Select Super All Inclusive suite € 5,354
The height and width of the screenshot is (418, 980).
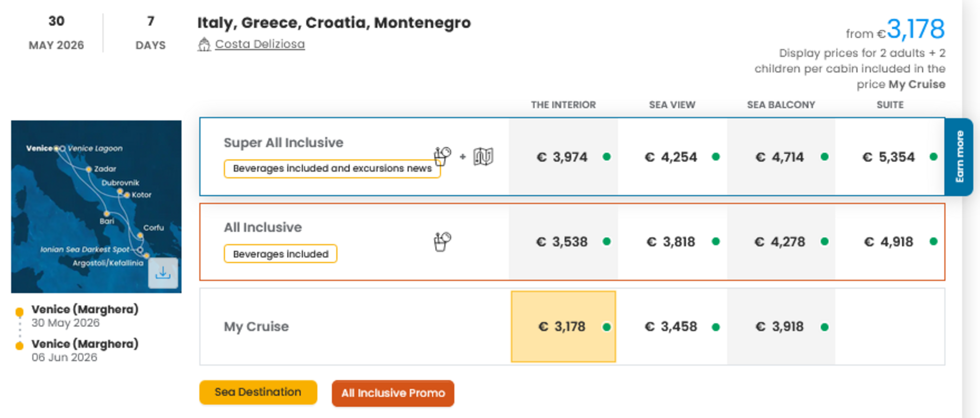[888, 157]
